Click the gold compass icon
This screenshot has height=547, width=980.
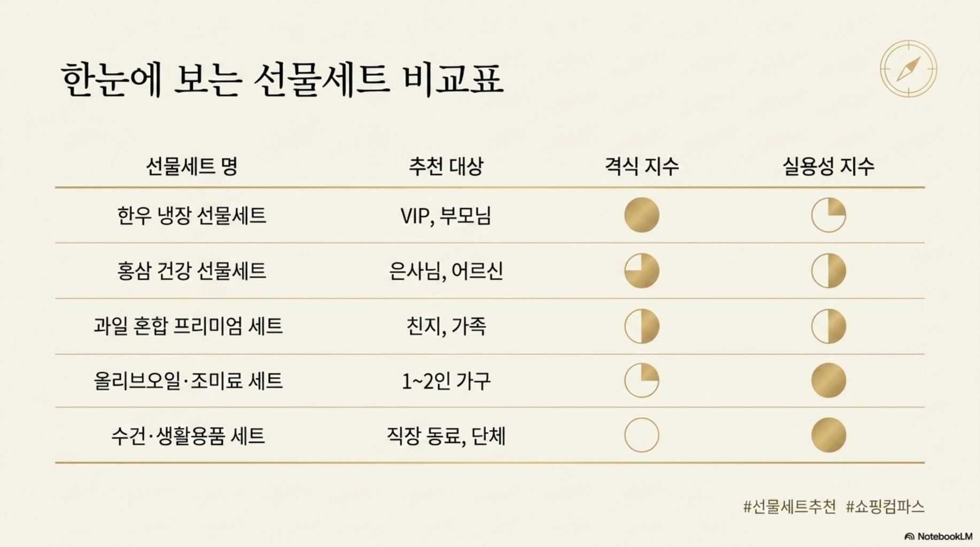click(x=908, y=69)
